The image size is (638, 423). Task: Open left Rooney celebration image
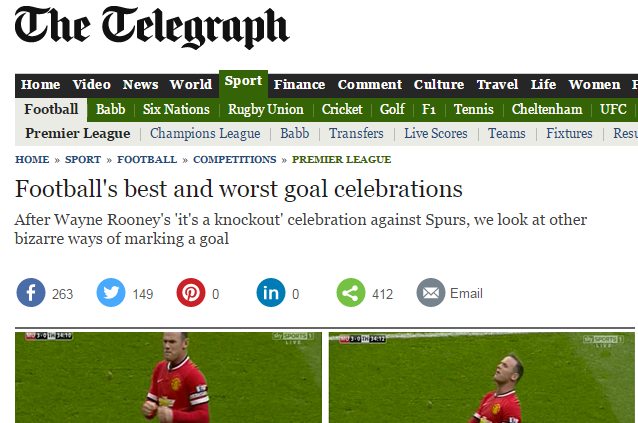coord(168,377)
